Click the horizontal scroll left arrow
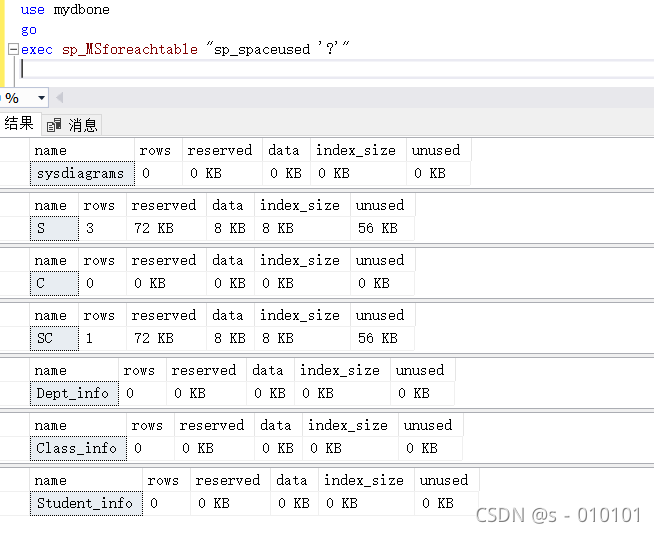Screen dimensions: 654x533 point(59,98)
